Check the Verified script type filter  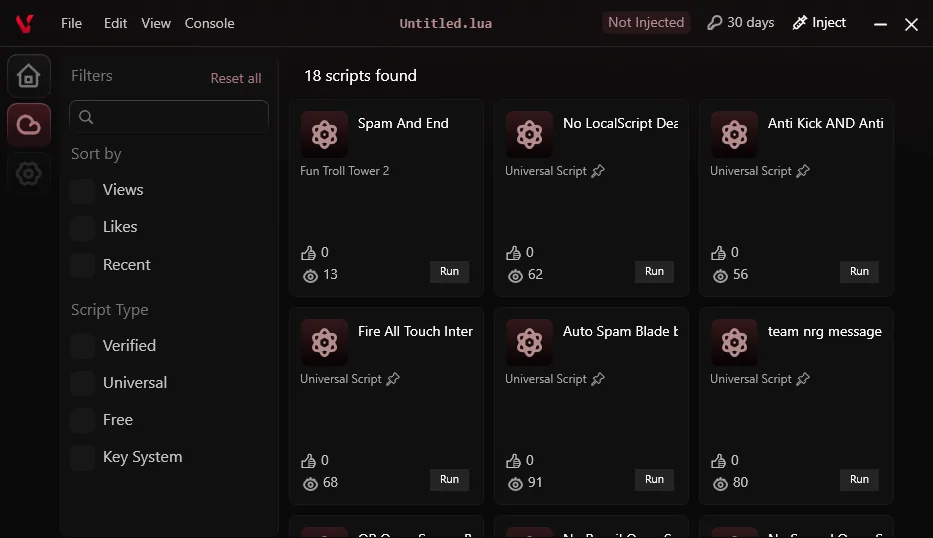(x=82, y=346)
